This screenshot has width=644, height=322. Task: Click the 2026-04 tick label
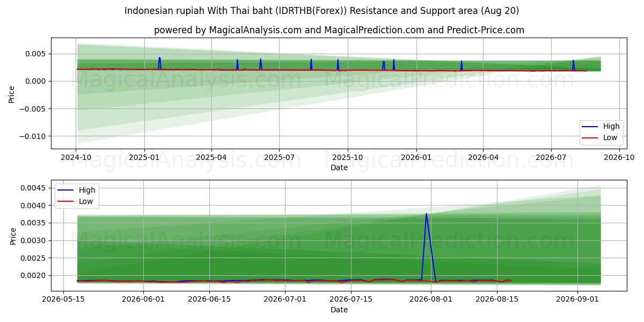tap(483, 158)
